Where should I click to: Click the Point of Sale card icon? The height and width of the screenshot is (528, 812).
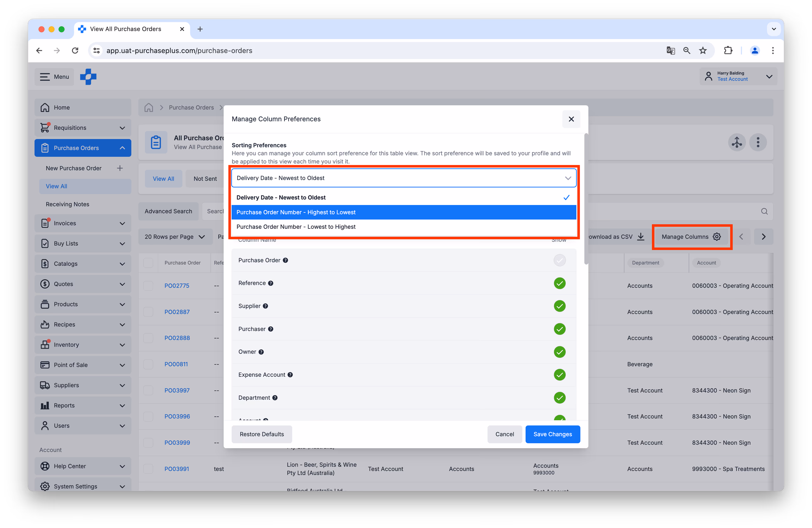(45, 365)
